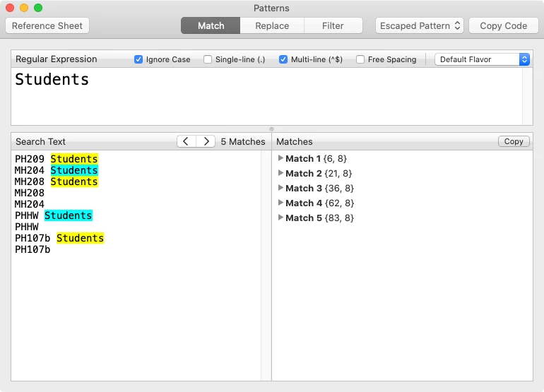Switch to the Match tab
Image resolution: width=544 pixels, height=392 pixels.
coord(211,25)
